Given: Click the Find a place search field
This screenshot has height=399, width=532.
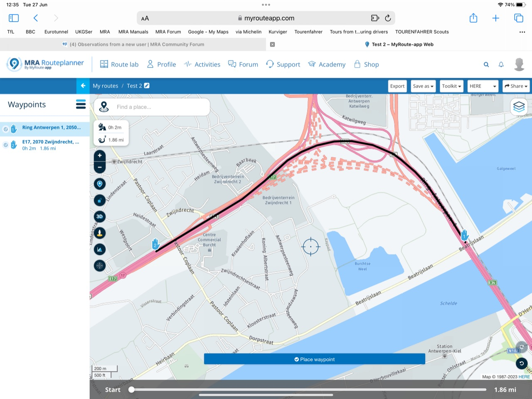Looking at the screenshot, I should coord(152,107).
